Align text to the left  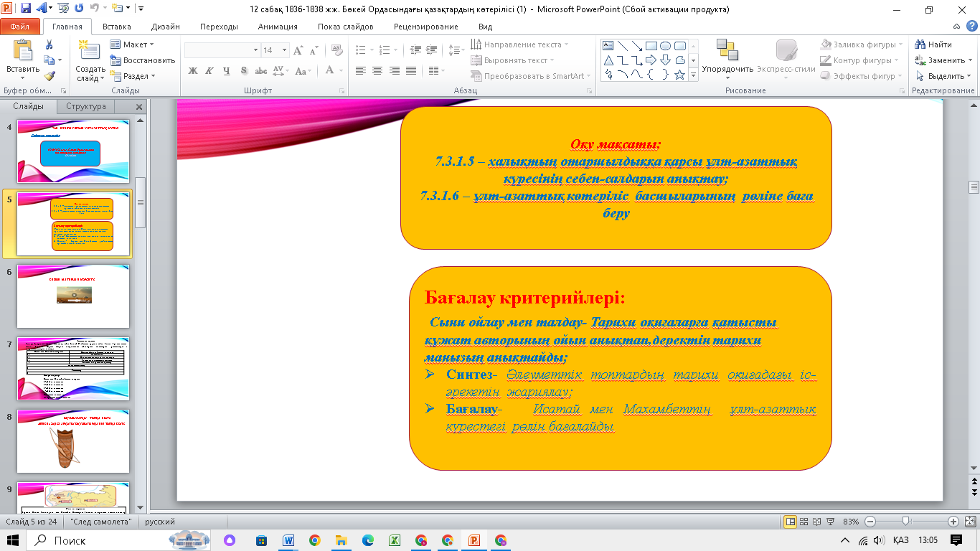pyautogui.click(x=360, y=71)
